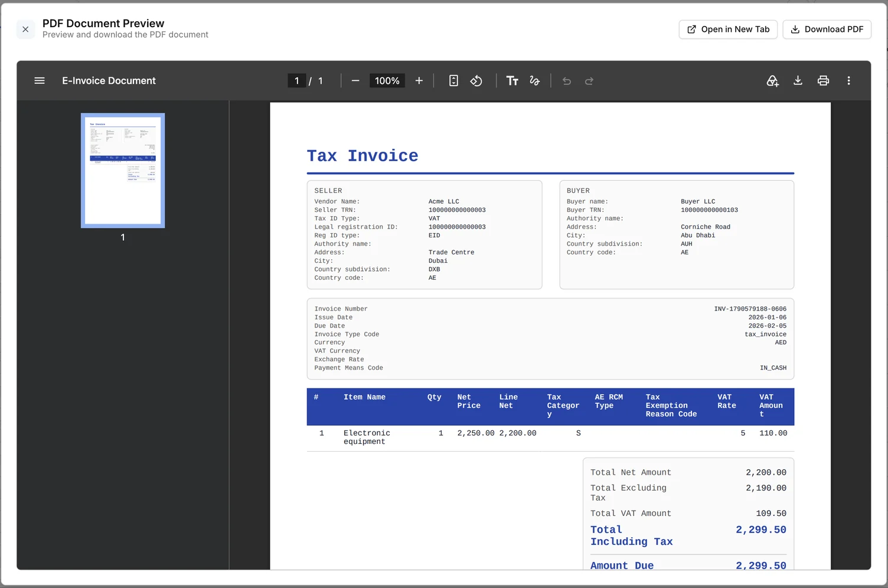Screen dimensions: 888x588
Task: Click the IN_CASH payment means value
Action: click(773, 368)
